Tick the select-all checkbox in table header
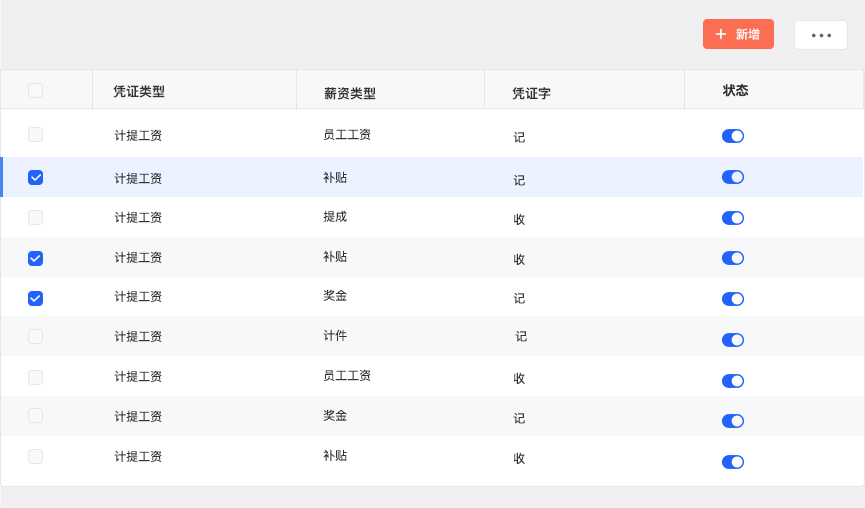This screenshot has height=508, width=865. coord(36,91)
